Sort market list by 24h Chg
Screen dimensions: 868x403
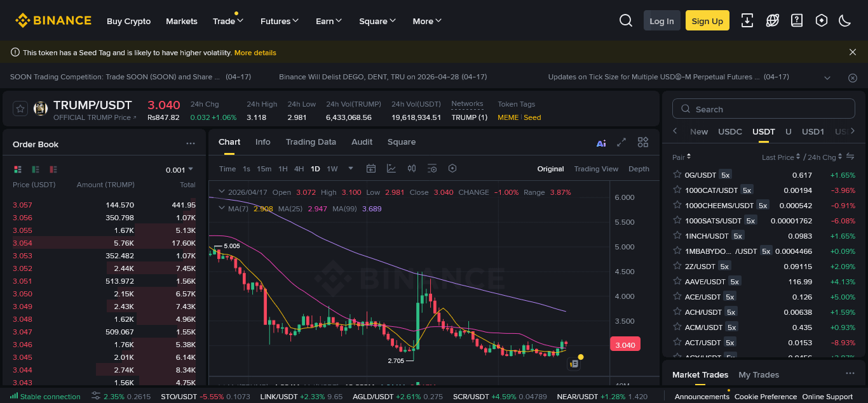825,157
